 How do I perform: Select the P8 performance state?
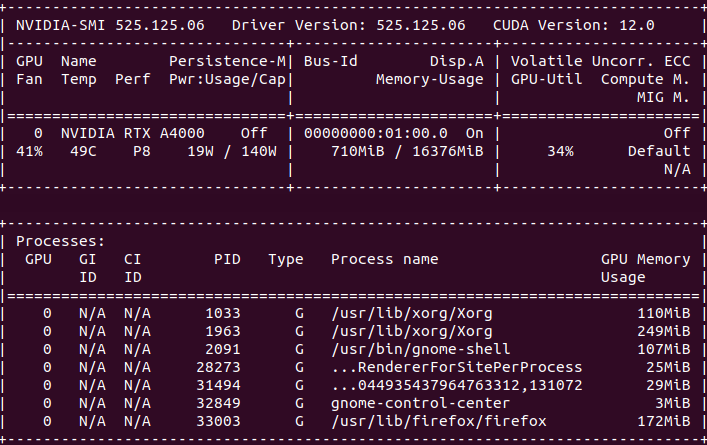142,151
